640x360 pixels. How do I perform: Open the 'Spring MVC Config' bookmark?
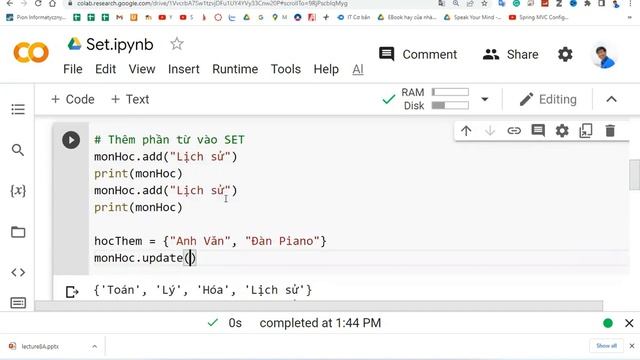point(539,17)
